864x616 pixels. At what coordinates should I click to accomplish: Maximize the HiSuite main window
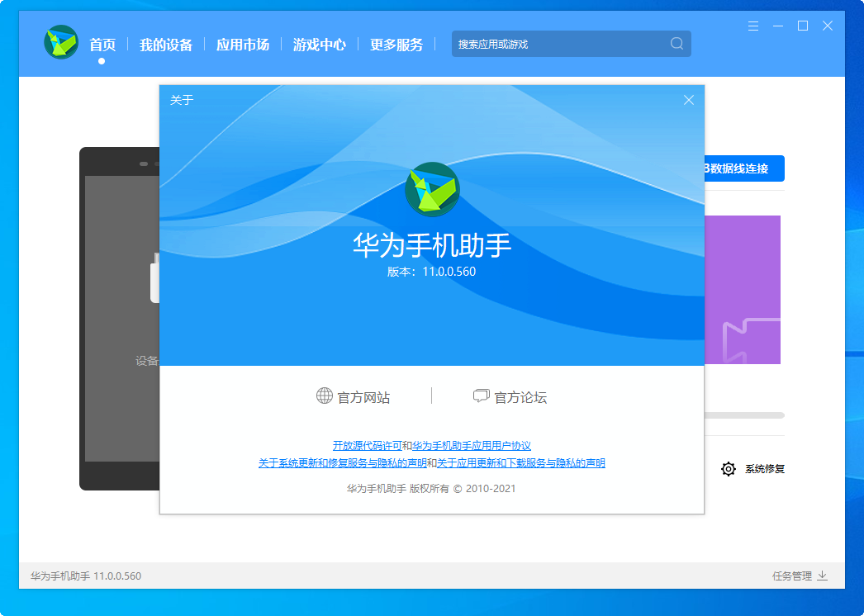point(803,26)
